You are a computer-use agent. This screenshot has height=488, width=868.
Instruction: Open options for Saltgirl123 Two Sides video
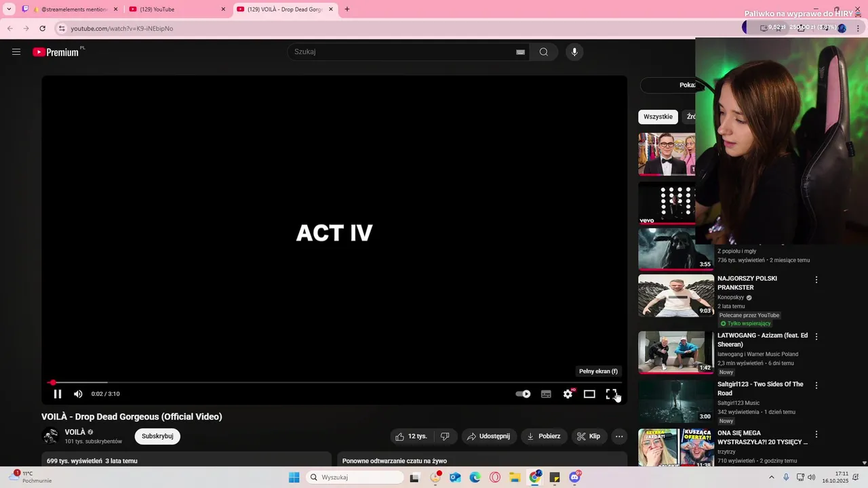[816, 386]
